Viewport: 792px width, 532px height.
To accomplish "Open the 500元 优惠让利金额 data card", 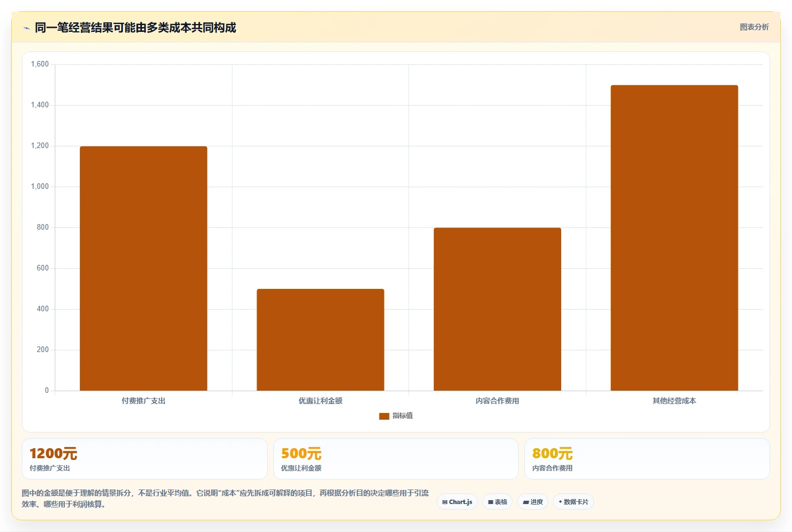I will [396, 459].
